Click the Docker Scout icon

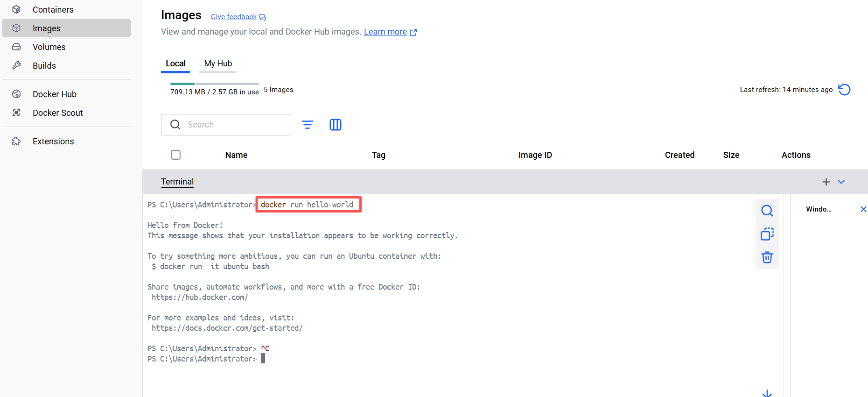coord(16,113)
